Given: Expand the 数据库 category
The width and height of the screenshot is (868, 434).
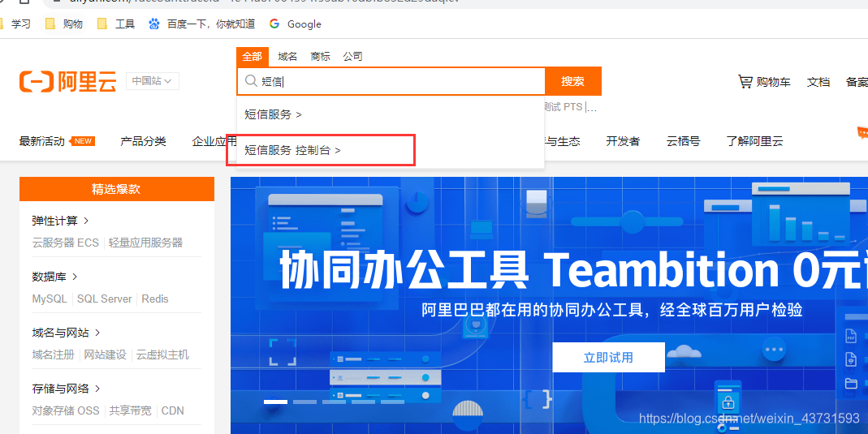Looking at the screenshot, I should click(x=54, y=277).
